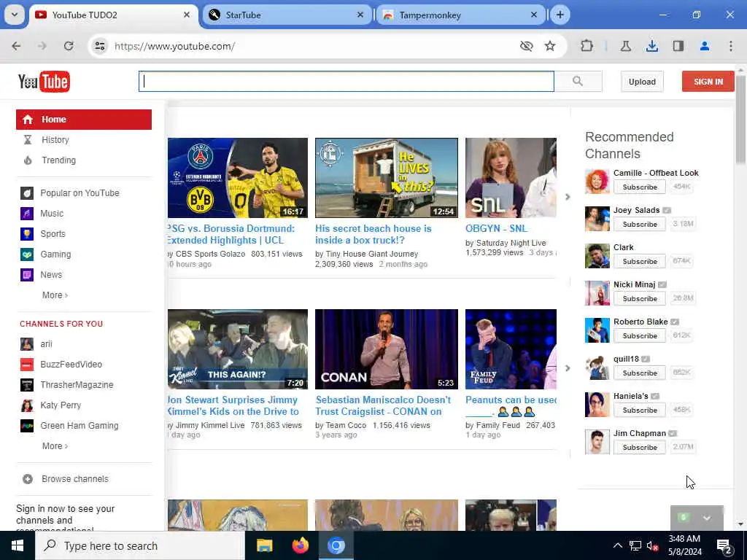Subscribe to Nicki Minaj

coord(640,298)
